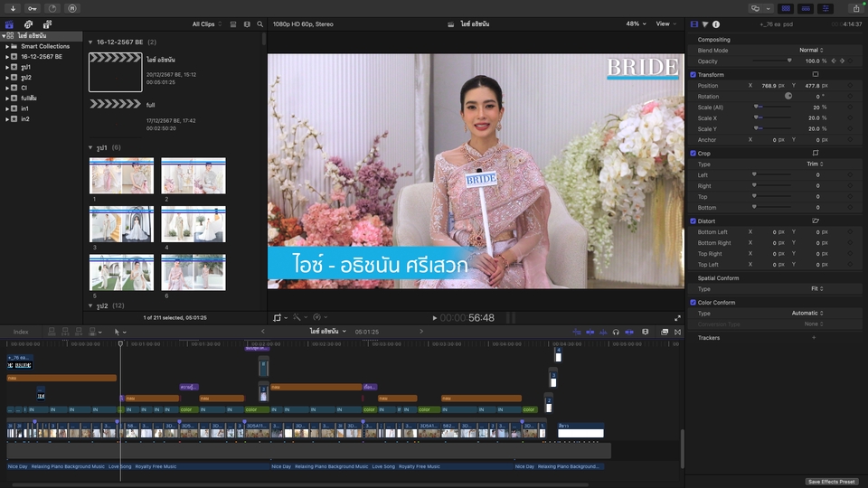Show Background Tasks circular icon
The width and height of the screenshot is (868, 488).
[52, 8]
